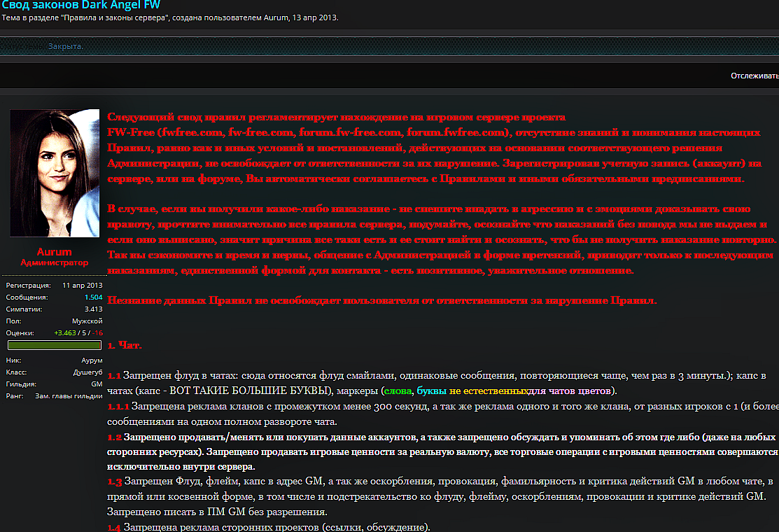Image resolution: width=779 pixels, height=532 pixels.
Task: Click the rule number 1.1 marker
Action: tap(113, 376)
